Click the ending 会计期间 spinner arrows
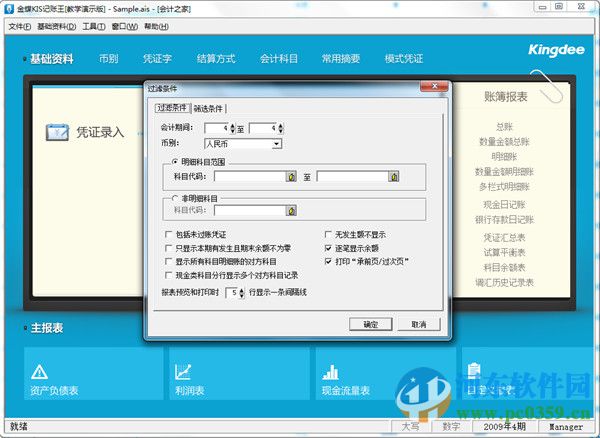 pos(281,128)
